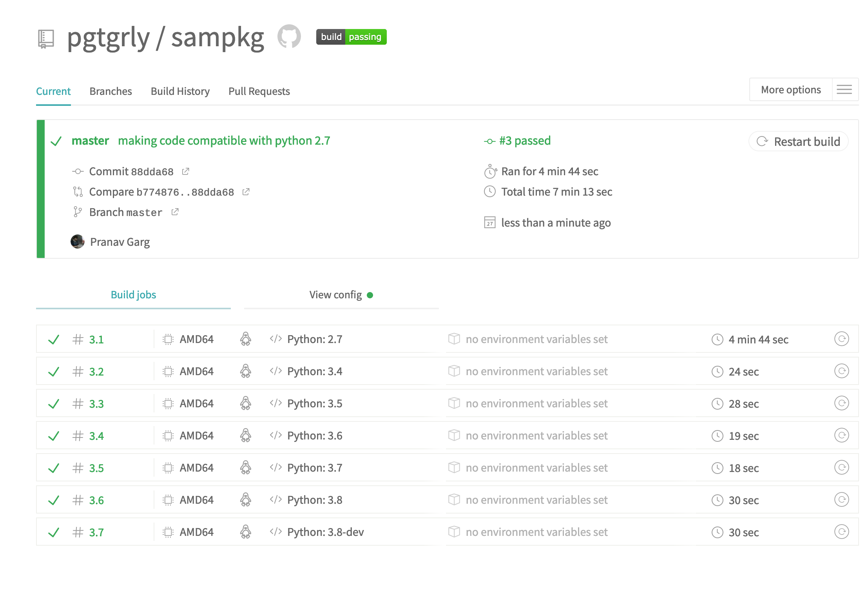Open the '#3 passed' build link
868x599 pixels.
point(525,140)
